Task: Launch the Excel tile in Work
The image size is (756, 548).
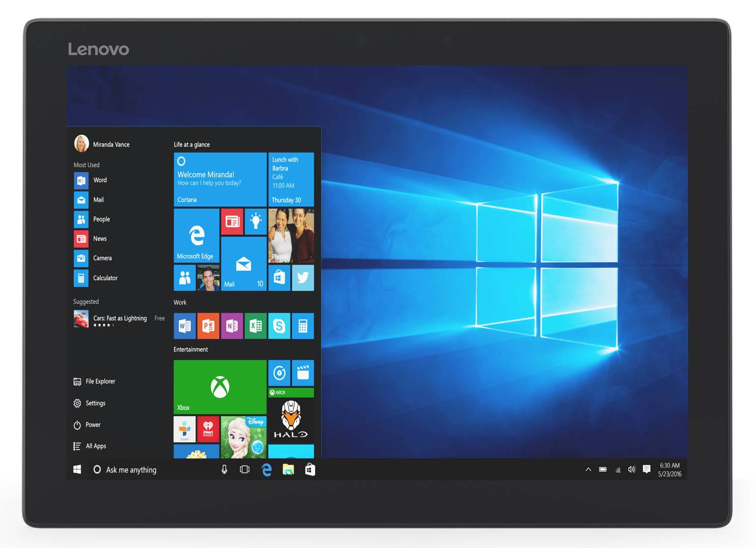Action: click(x=256, y=326)
